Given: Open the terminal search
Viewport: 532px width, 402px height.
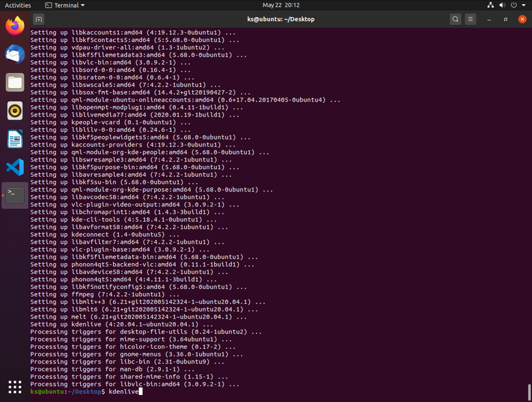Looking at the screenshot, I should [x=455, y=20].
